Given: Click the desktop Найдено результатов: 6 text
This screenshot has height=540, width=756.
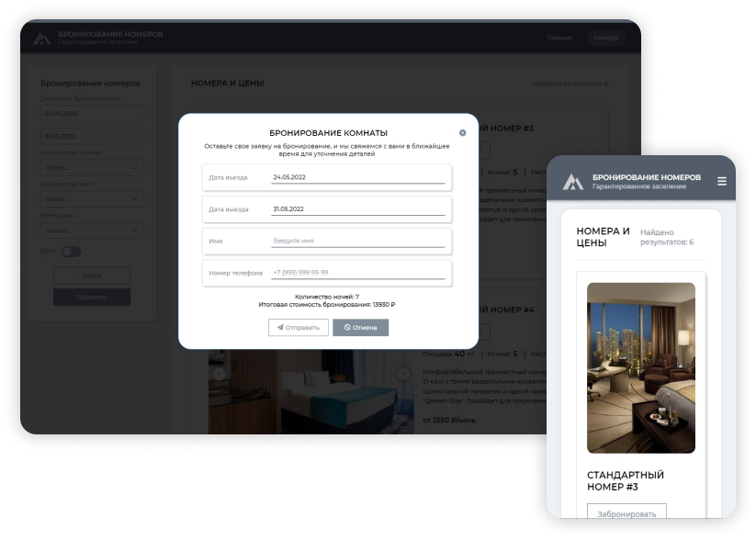Looking at the screenshot, I should tap(570, 84).
